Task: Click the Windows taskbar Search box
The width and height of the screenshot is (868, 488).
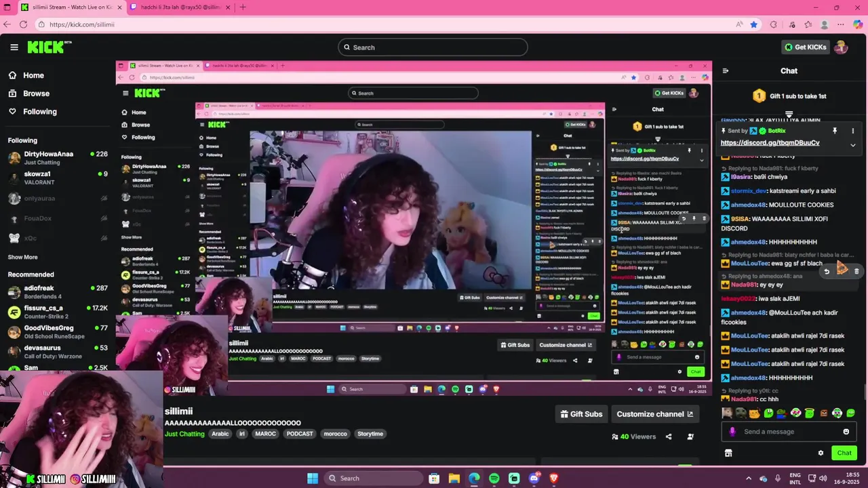Action: tap(374, 479)
